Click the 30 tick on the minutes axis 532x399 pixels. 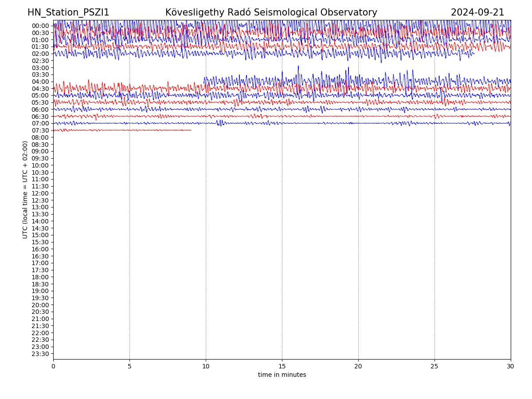pyautogui.click(x=511, y=367)
